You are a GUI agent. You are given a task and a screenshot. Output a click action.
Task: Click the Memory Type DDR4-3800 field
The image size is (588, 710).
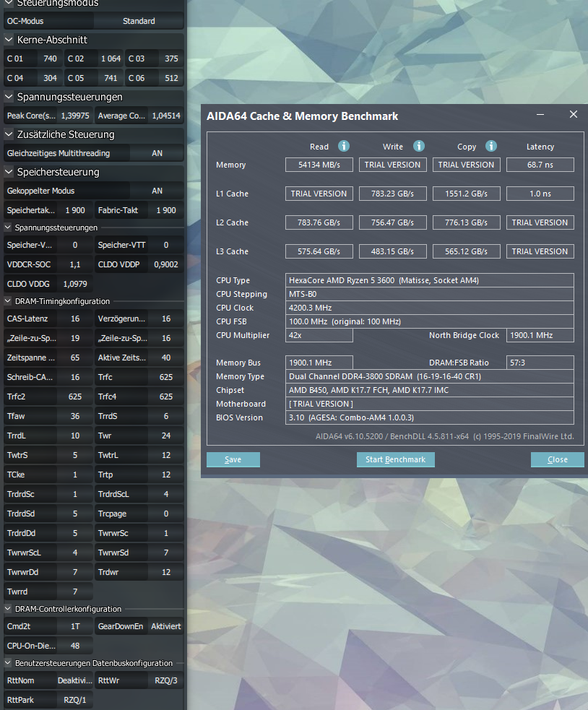point(430,376)
